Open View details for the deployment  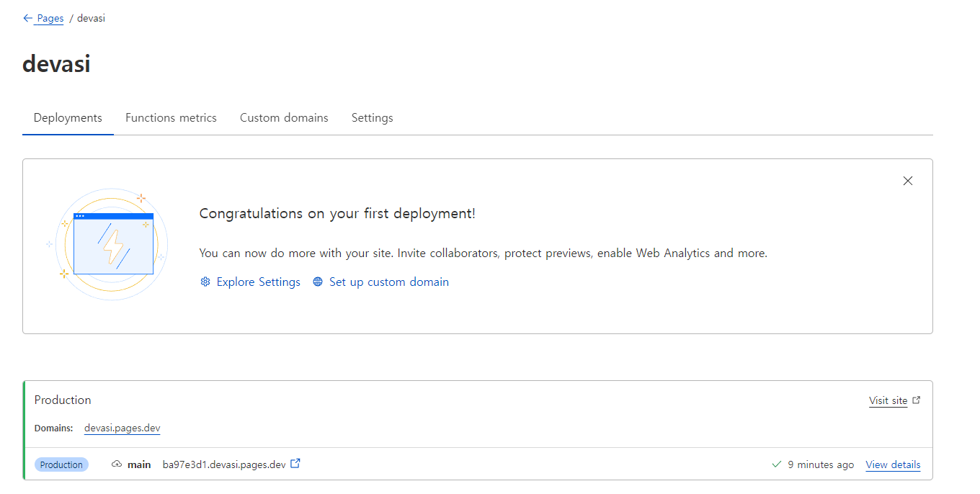tap(893, 464)
